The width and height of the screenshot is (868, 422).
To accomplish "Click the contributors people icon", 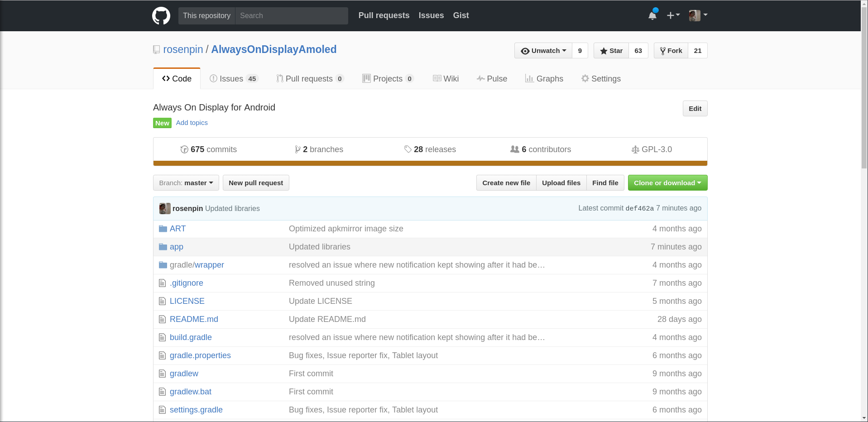I will pos(515,149).
